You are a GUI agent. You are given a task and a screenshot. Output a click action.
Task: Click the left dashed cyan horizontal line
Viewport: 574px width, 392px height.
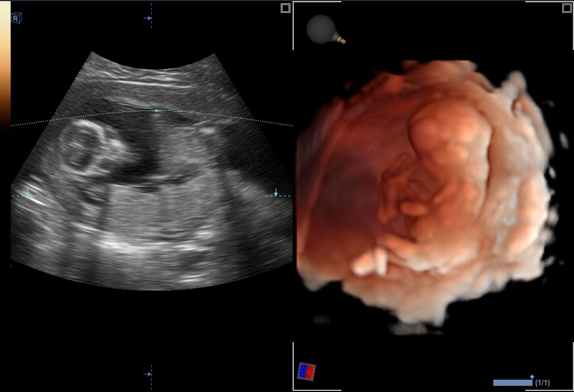(17, 196)
